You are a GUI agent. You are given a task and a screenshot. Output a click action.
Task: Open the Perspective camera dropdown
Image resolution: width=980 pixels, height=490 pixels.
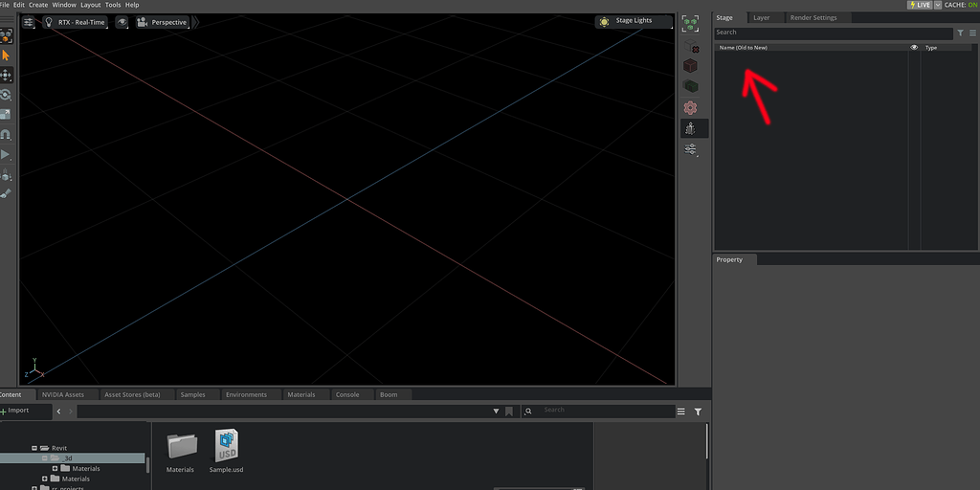coord(163,22)
